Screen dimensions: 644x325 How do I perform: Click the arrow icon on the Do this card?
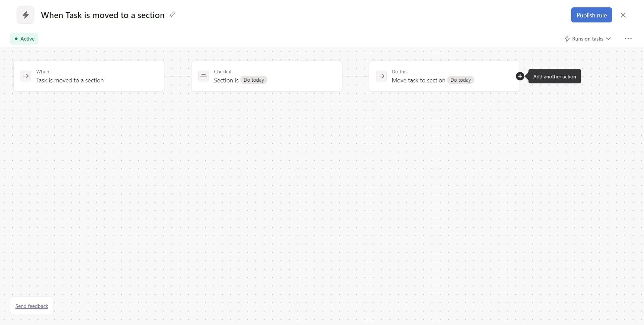pyautogui.click(x=381, y=76)
